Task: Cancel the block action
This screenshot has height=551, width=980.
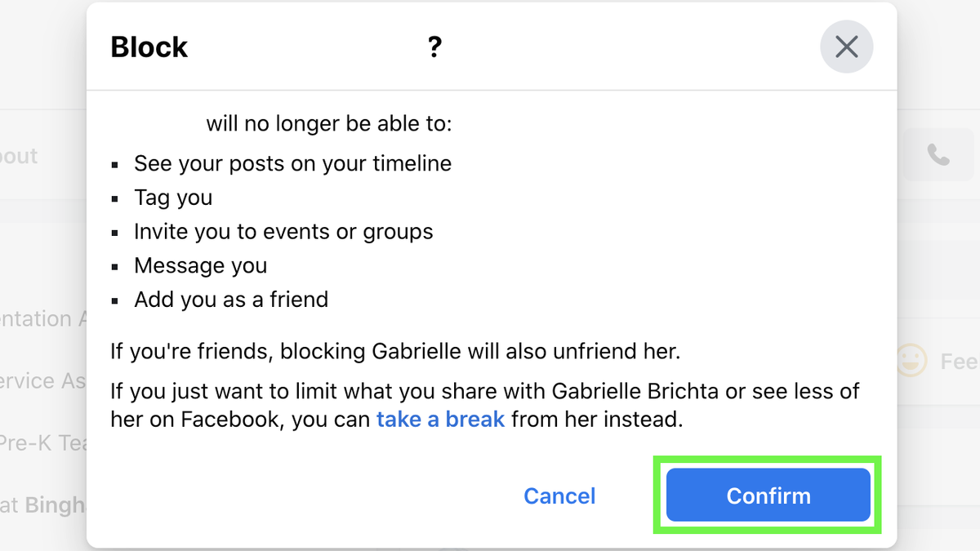Action: click(x=559, y=495)
